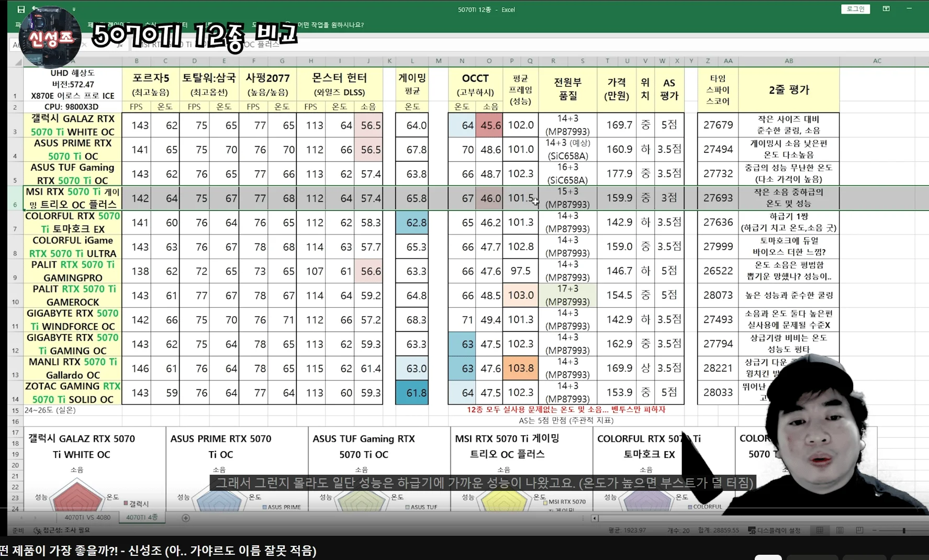Click the zoom out minus button
The image size is (929, 560).
[x=875, y=531]
